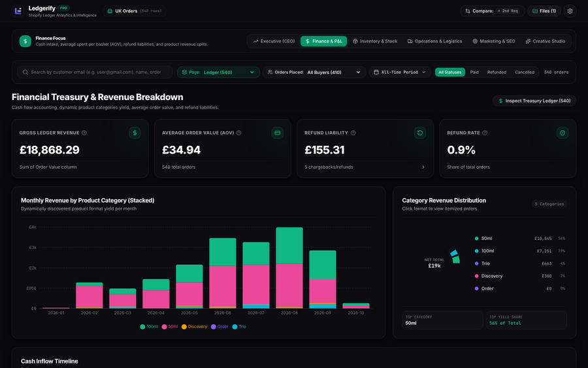Toggle Trio series in chart legend
The image size is (588, 368).
click(239, 327)
